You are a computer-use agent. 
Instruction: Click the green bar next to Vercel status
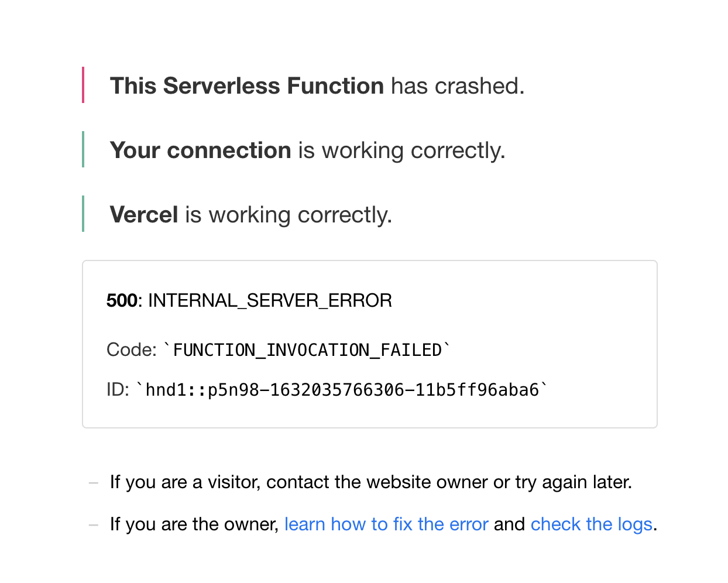pyautogui.click(x=84, y=214)
